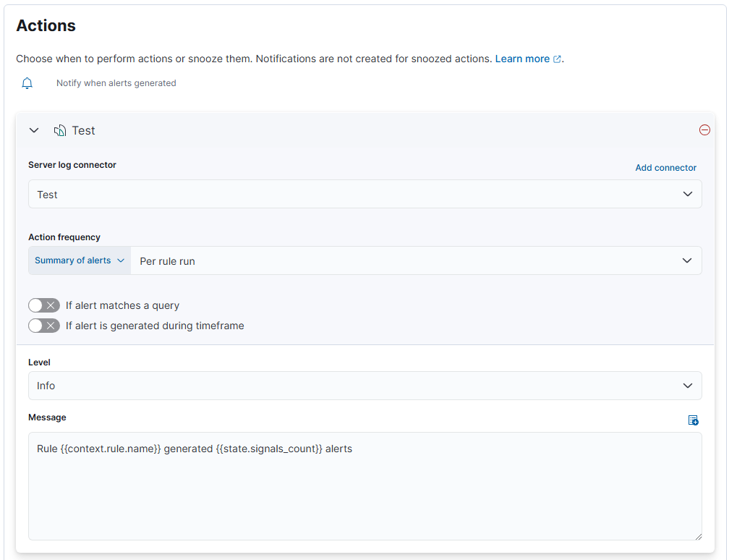
Task: Click the 'Action frequency' field label
Action: pos(64,237)
